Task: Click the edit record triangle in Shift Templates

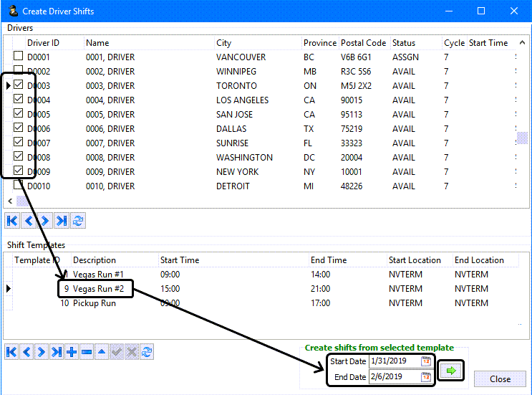Action: 102,352
